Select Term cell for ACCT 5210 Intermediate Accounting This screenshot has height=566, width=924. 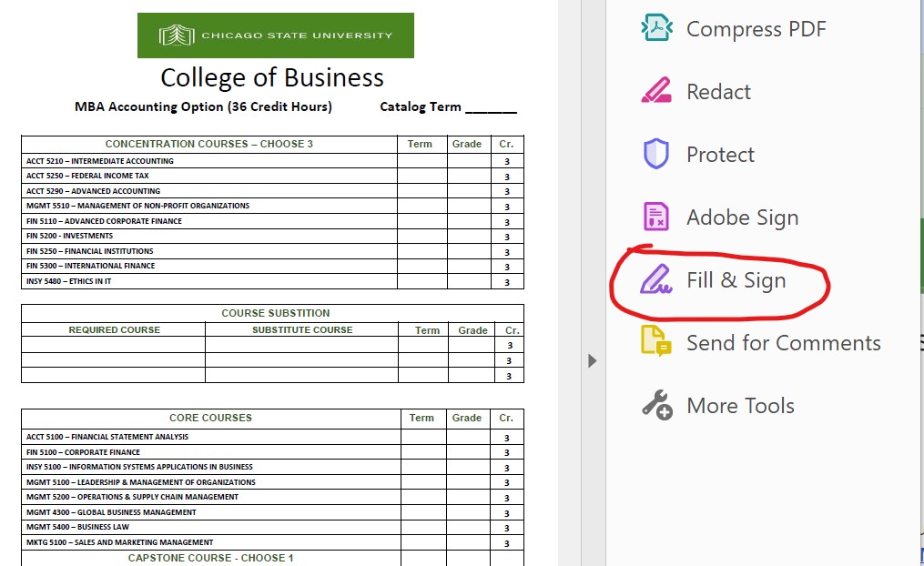pyautogui.click(x=421, y=161)
